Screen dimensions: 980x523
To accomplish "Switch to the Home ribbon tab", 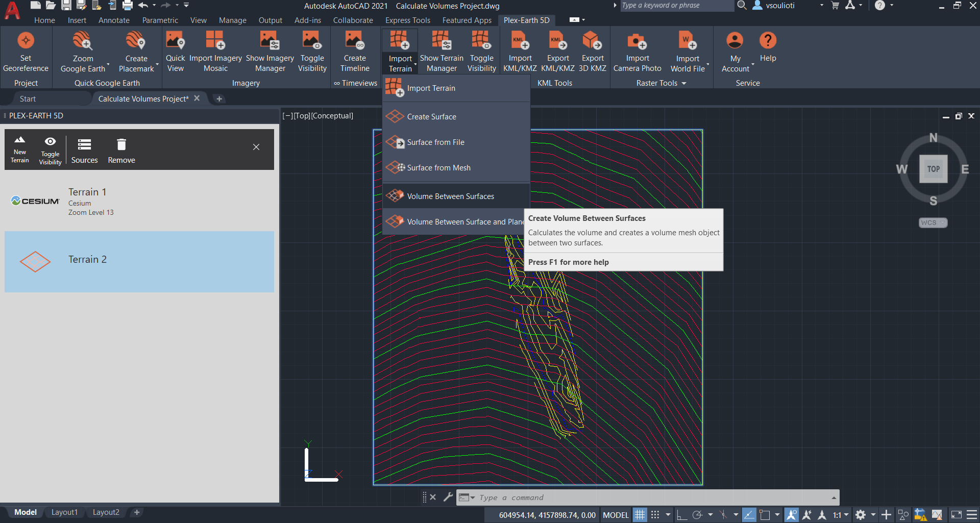I will 44,20.
